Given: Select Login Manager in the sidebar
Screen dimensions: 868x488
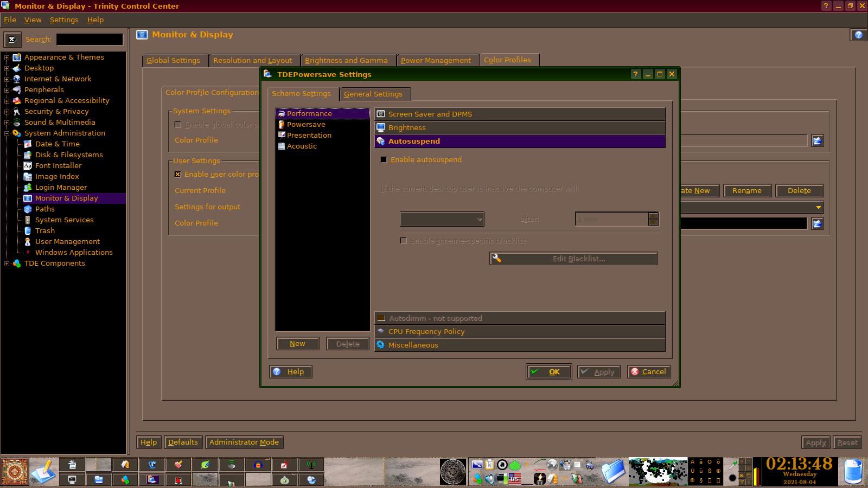Looking at the screenshot, I should (x=61, y=187).
